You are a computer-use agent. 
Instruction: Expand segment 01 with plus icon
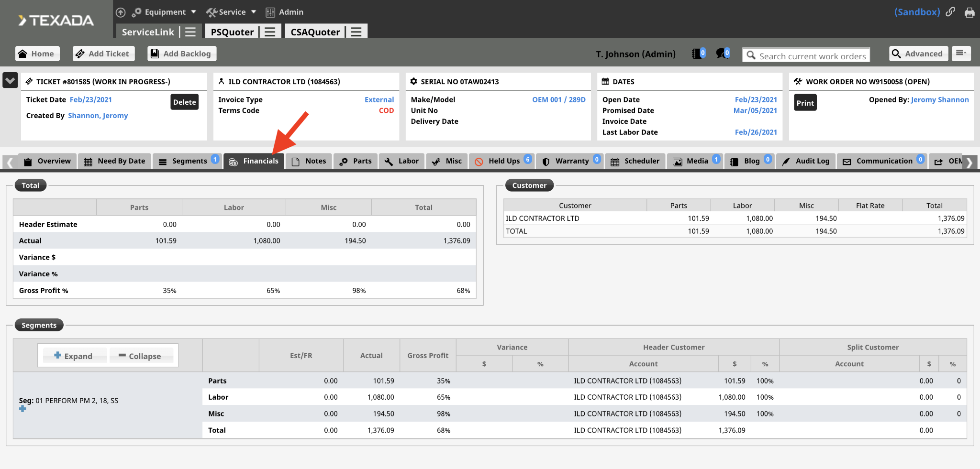22,409
